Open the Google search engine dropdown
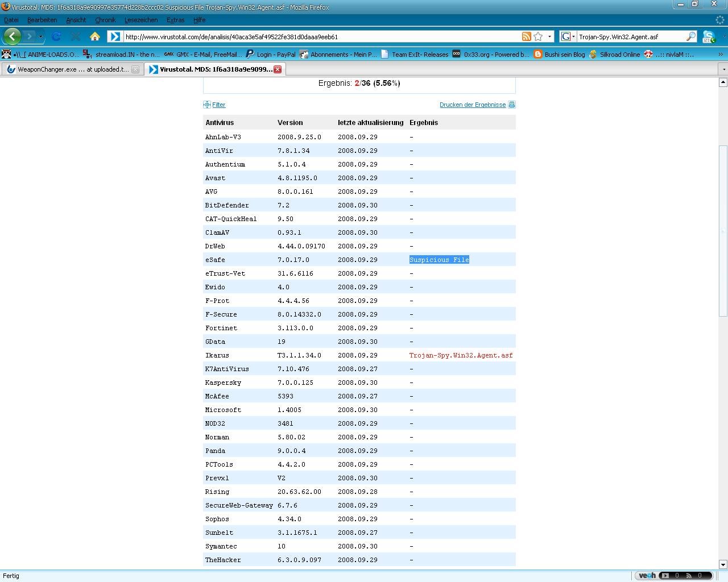Image resolution: width=728 pixels, height=582 pixels. [x=568, y=36]
